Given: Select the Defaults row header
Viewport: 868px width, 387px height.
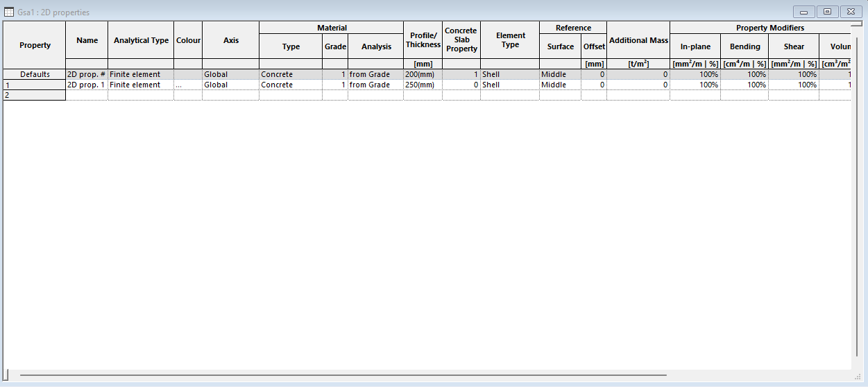Looking at the screenshot, I should (x=35, y=74).
